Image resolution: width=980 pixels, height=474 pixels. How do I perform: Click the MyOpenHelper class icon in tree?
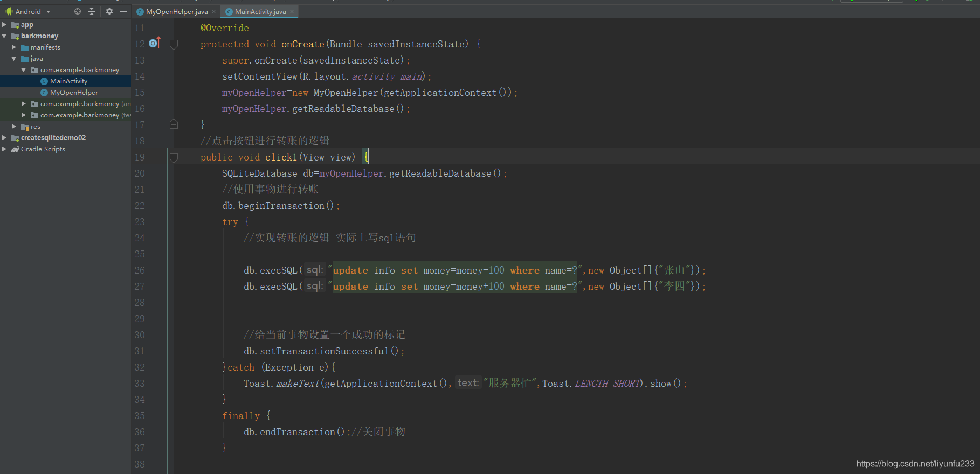(44, 93)
